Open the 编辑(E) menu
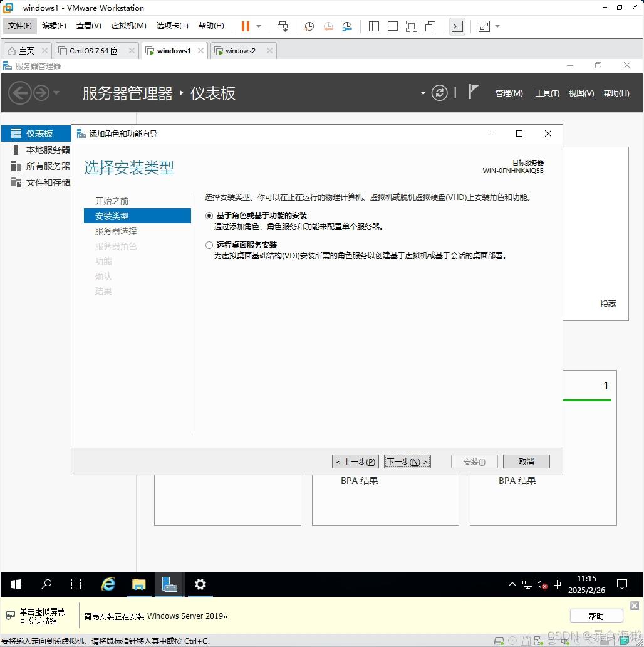Viewport: 644px width, 647px height. click(54, 26)
